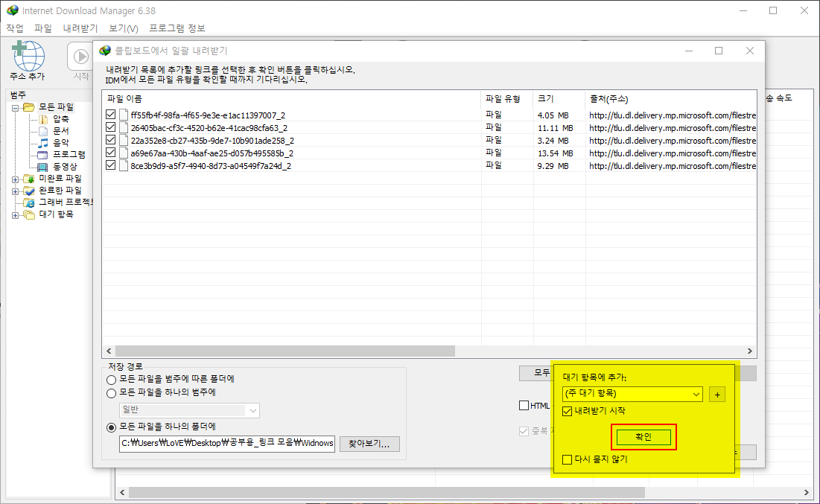Click the file list horizontal scrollbar thumb
Viewport: 820px width, 504px height.
[x=285, y=351]
